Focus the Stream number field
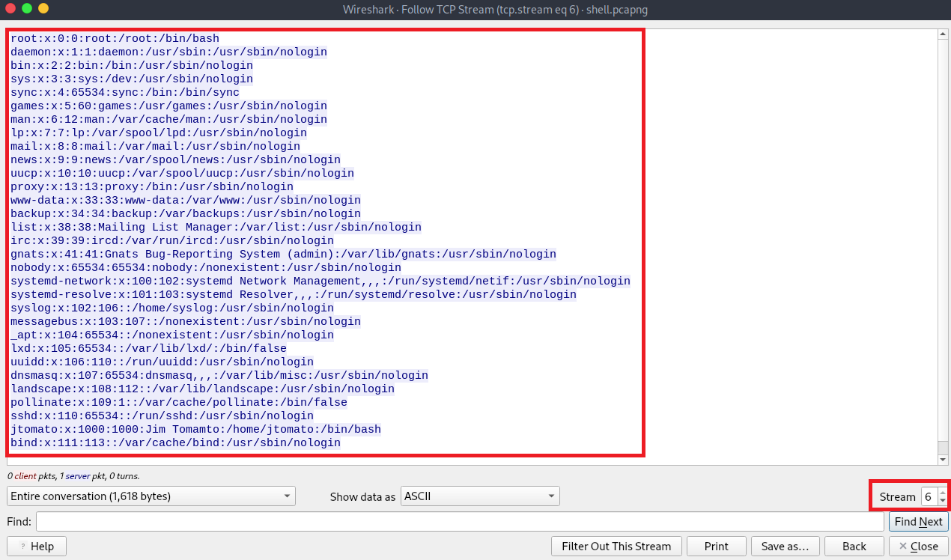The image size is (951, 560). pyautogui.click(x=929, y=496)
